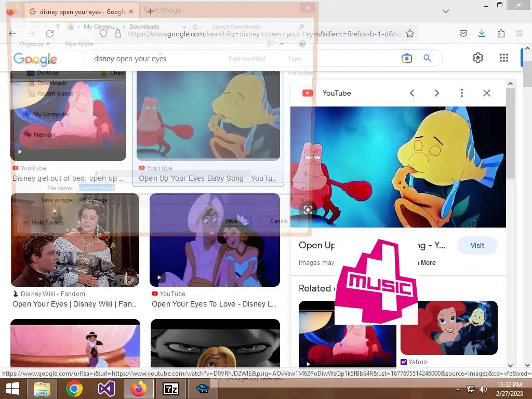532x399 pixels.
Task: Open the blue hat app on the taskbar
Action: click(203, 389)
